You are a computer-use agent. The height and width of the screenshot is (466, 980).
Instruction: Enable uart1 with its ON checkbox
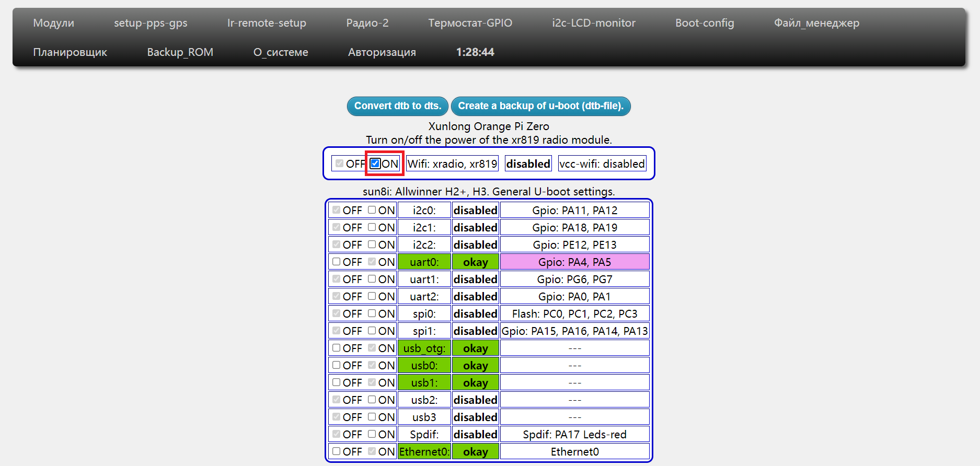[372, 279]
